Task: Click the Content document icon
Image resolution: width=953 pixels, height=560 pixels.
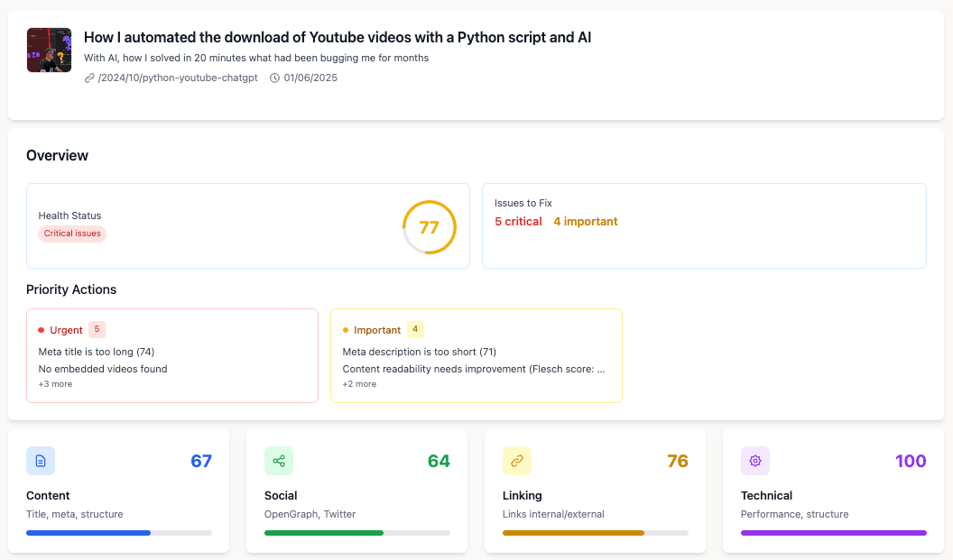Action: click(x=41, y=461)
